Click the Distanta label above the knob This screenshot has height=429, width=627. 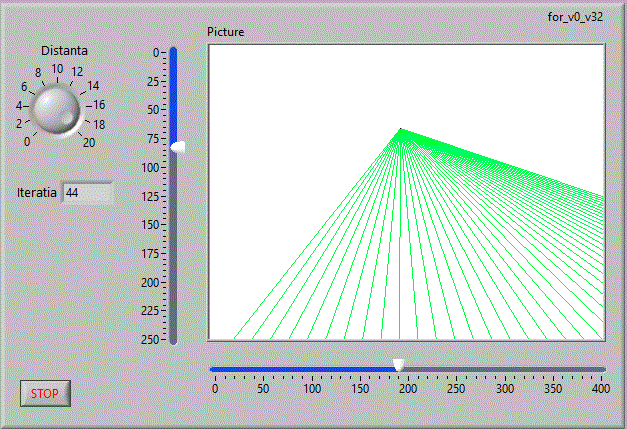tap(64, 50)
